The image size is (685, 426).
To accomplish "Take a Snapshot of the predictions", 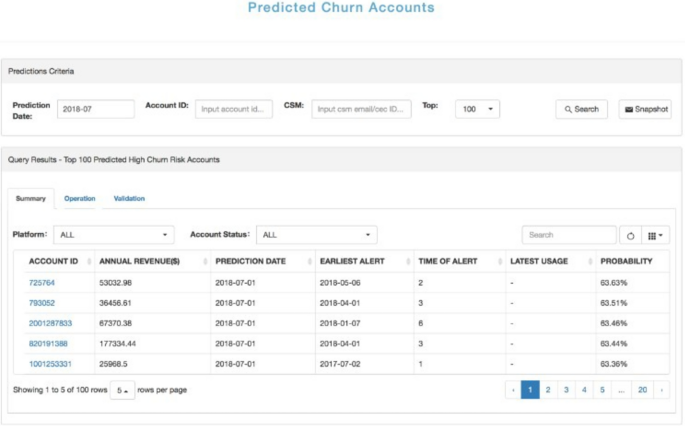I will [x=646, y=109].
